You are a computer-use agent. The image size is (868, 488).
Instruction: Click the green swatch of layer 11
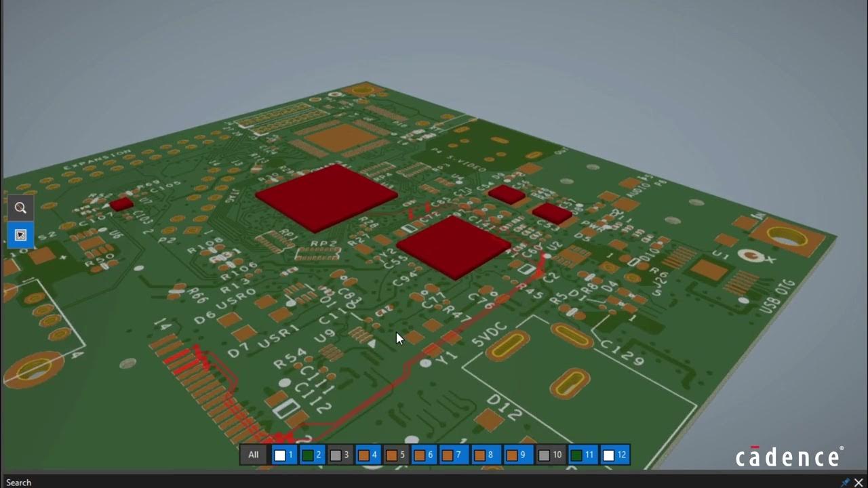(576, 455)
